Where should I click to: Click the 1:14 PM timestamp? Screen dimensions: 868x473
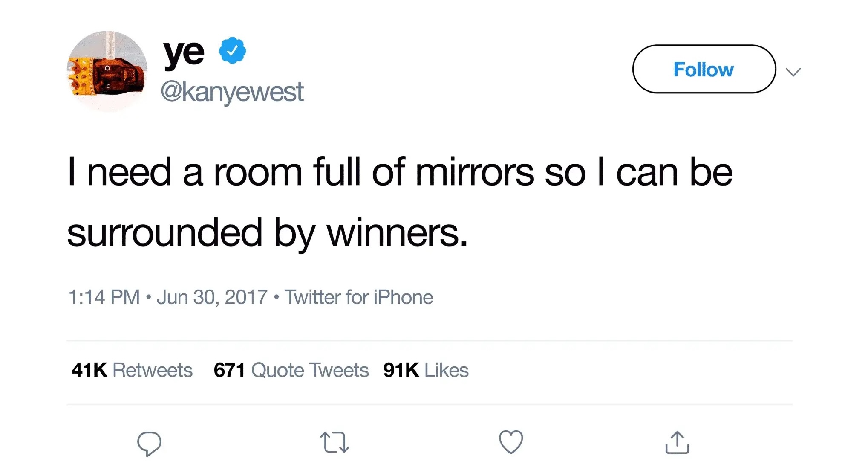104,297
